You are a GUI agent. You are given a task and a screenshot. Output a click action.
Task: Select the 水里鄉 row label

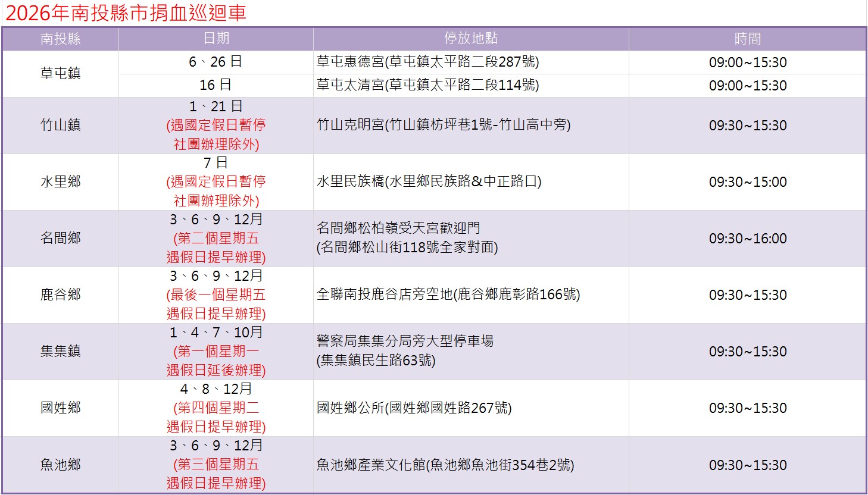[x=61, y=183]
